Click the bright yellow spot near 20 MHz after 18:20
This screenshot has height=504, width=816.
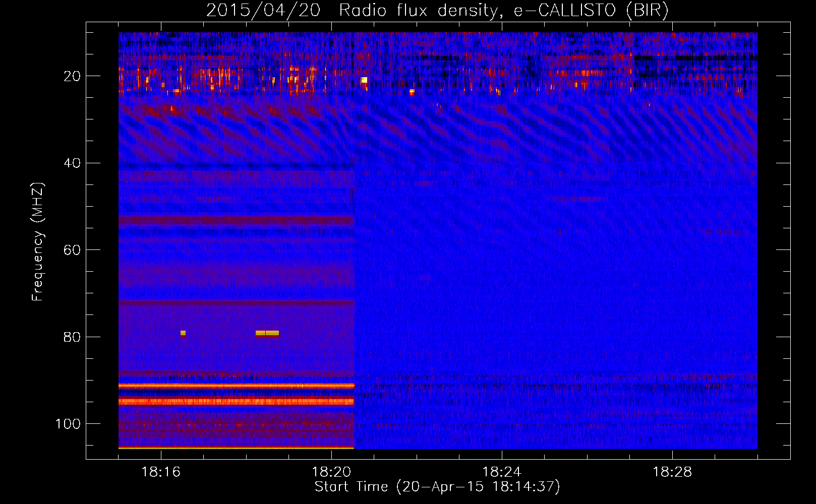pos(364,80)
